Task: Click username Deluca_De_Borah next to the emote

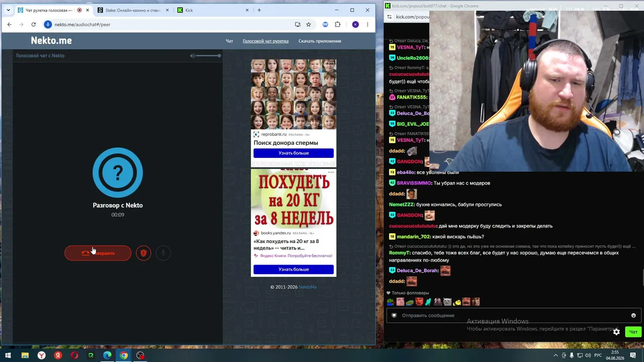Action: (x=417, y=270)
